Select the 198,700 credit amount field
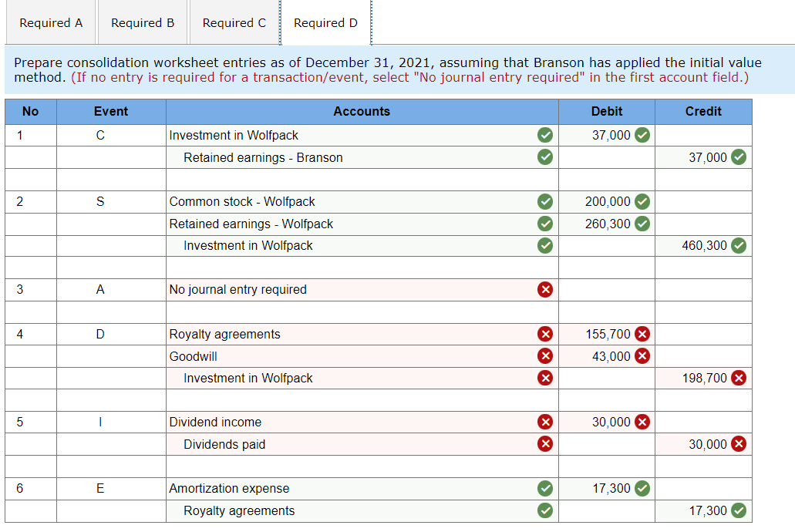The height and width of the screenshot is (532, 795). click(703, 378)
